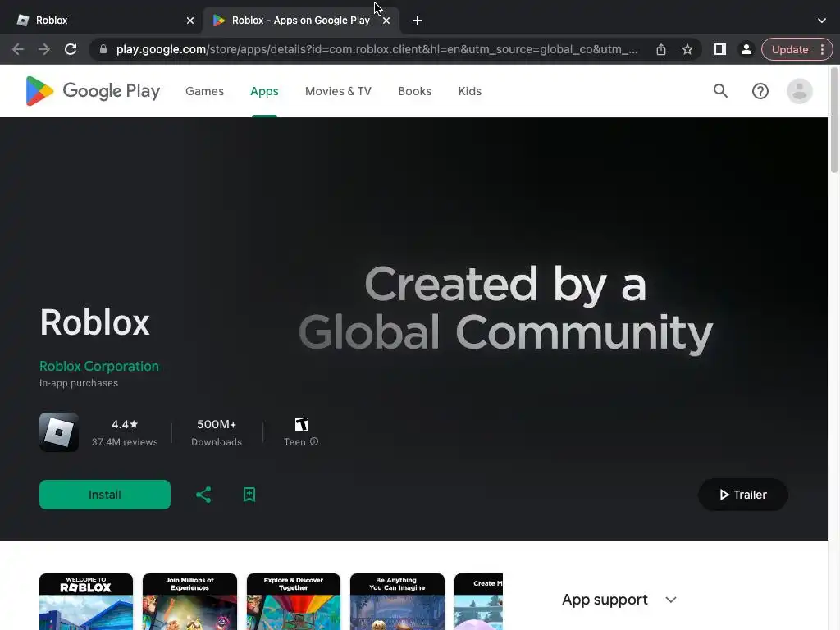Open the help center question mark icon
This screenshot has height=630, width=840.
(x=760, y=91)
